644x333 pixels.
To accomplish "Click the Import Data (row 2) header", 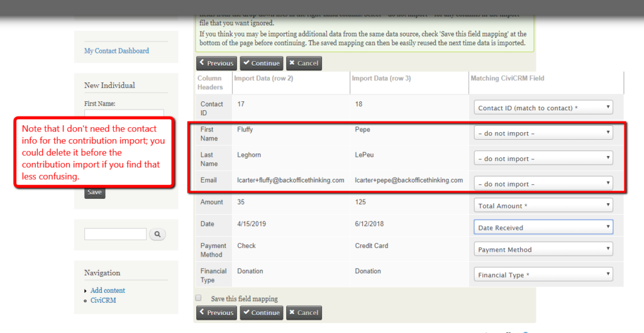I will coord(264,78).
